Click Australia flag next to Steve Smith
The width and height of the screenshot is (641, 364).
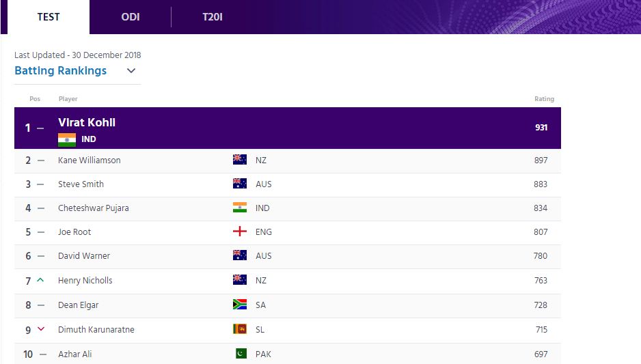(240, 184)
